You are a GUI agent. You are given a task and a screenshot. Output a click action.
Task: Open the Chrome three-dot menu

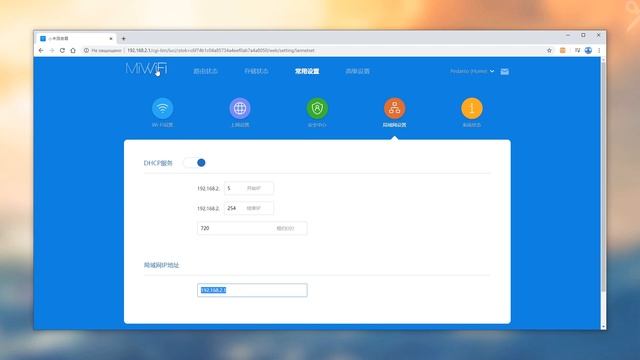tap(599, 51)
